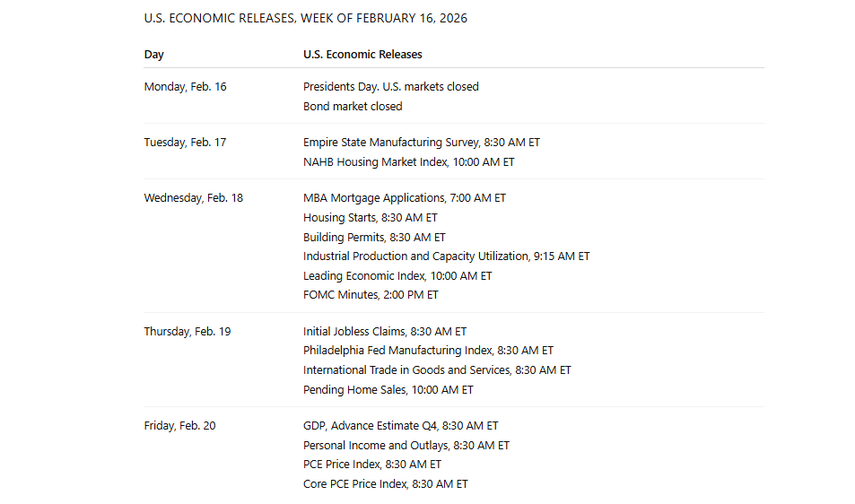Screen dimensions: 855x504
Task: Click the 'Bond market closed' entry
Action: pos(353,107)
